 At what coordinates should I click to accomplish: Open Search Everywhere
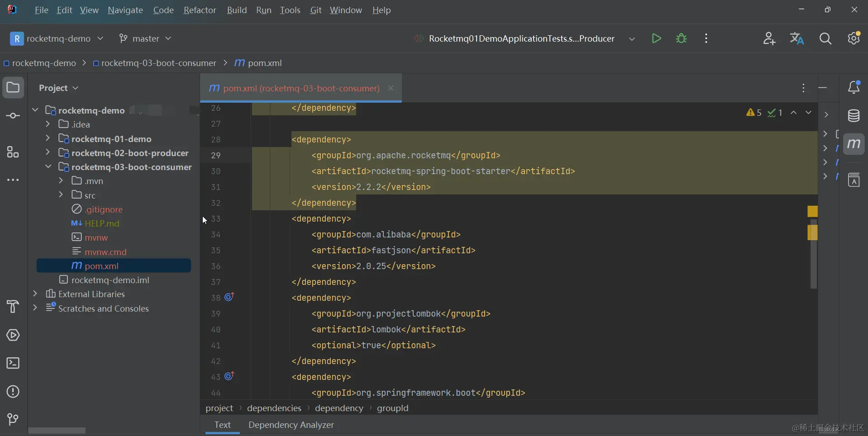825,38
